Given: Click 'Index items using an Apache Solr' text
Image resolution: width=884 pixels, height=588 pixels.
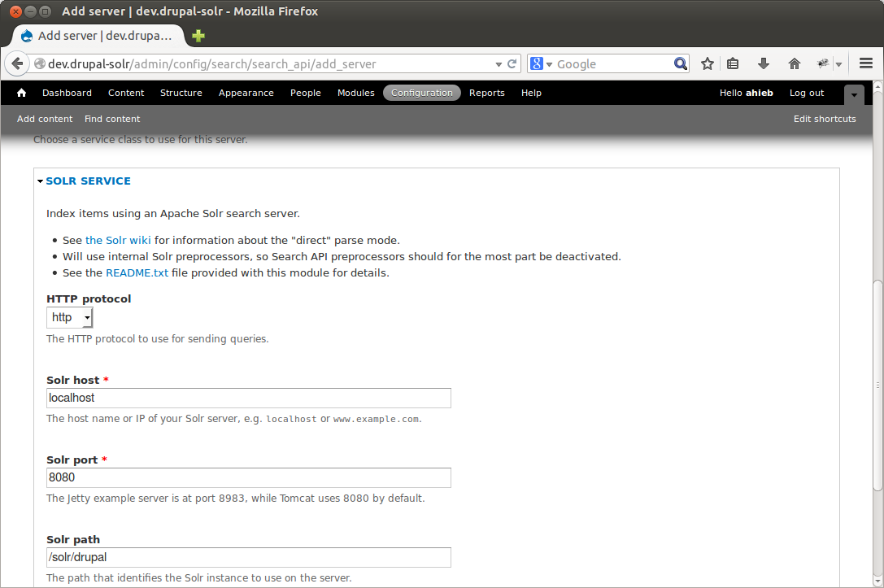Looking at the screenshot, I should (x=173, y=214).
